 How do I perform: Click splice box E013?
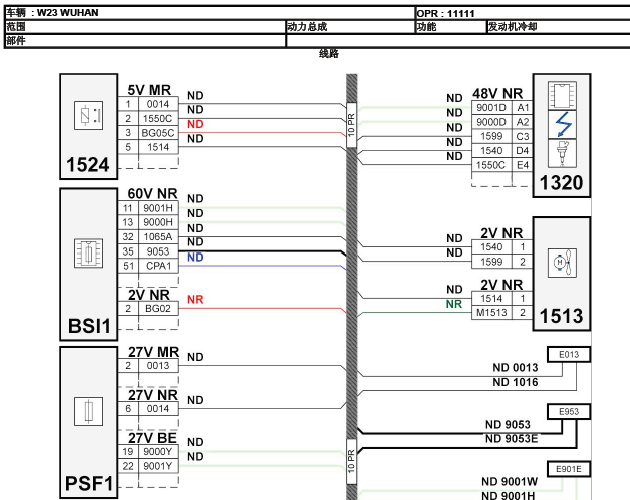point(569,355)
